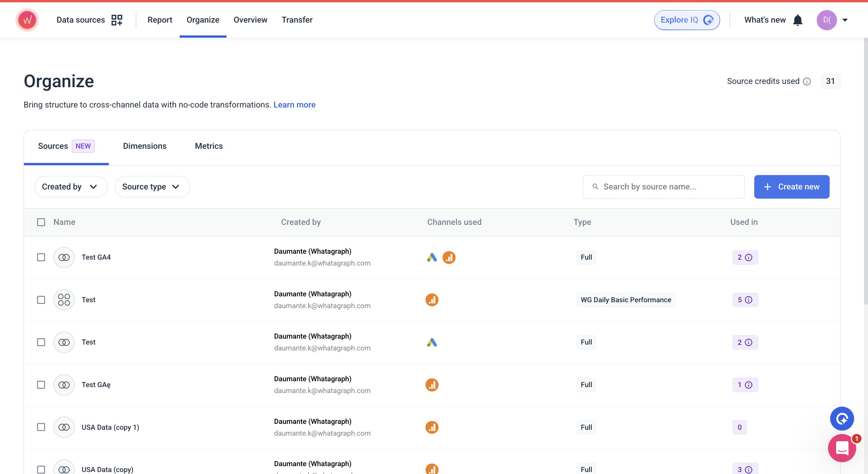
Task: Check the box for Test GA4
Action: tap(41, 257)
